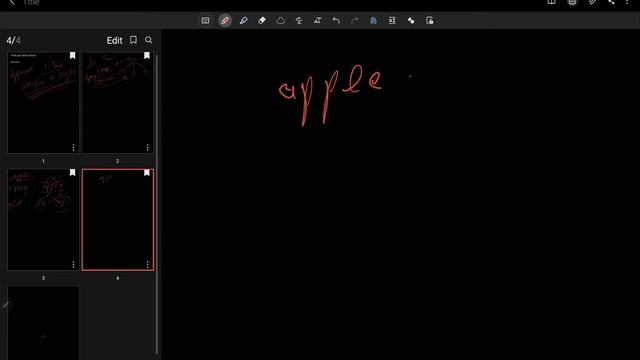Open the options menu for page 1
Image resolution: width=640 pixels, height=360 pixels.
(x=73, y=147)
